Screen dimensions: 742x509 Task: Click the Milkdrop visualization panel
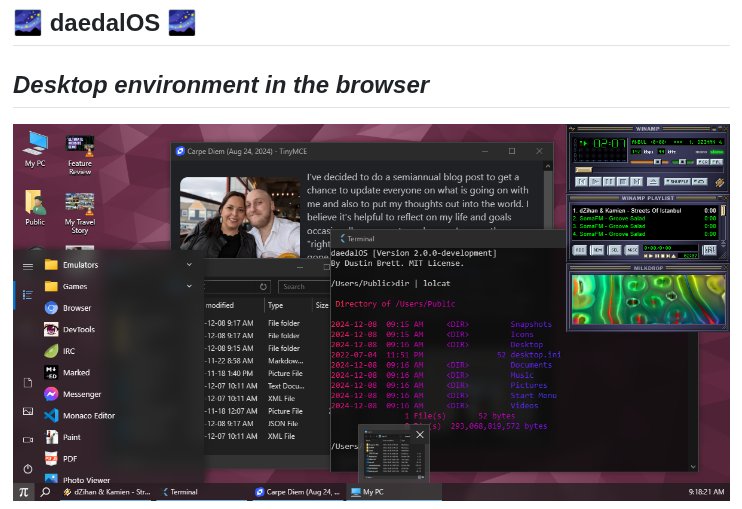click(x=647, y=300)
